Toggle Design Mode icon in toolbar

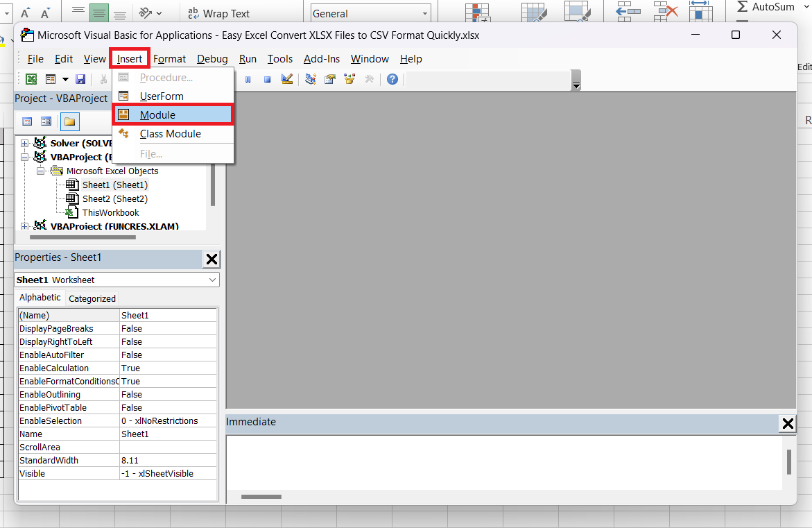287,79
